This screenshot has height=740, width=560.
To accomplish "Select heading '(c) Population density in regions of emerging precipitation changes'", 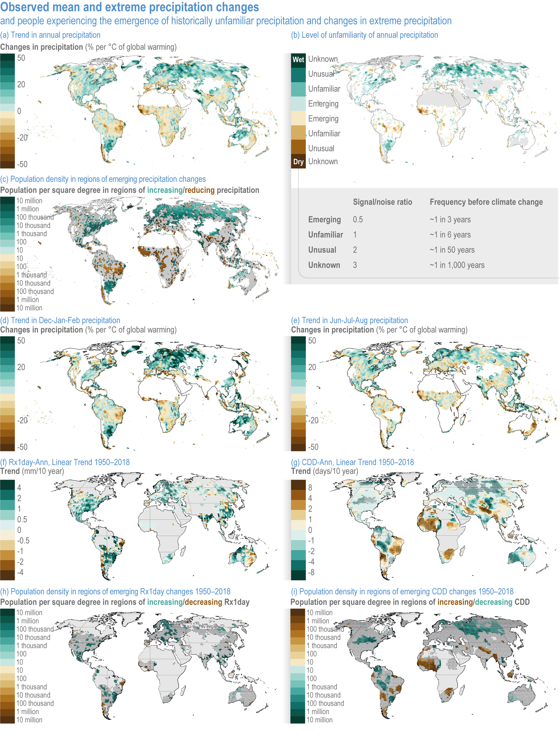I will tap(103, 179).
